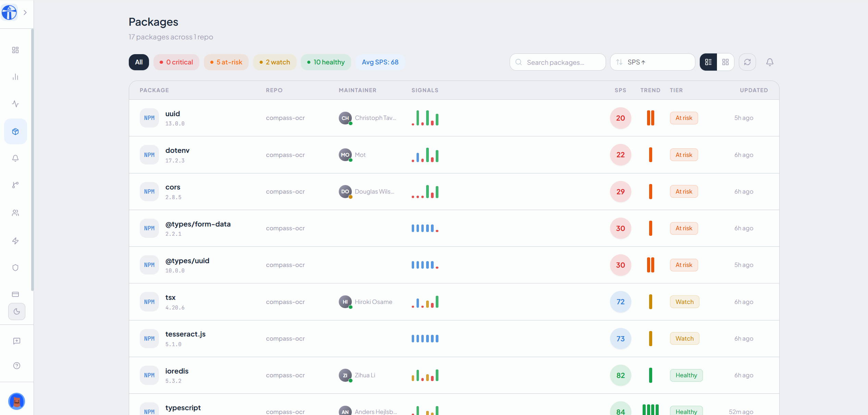
Task: Click the signals bars for cors
Action: [x=425, y=192]
